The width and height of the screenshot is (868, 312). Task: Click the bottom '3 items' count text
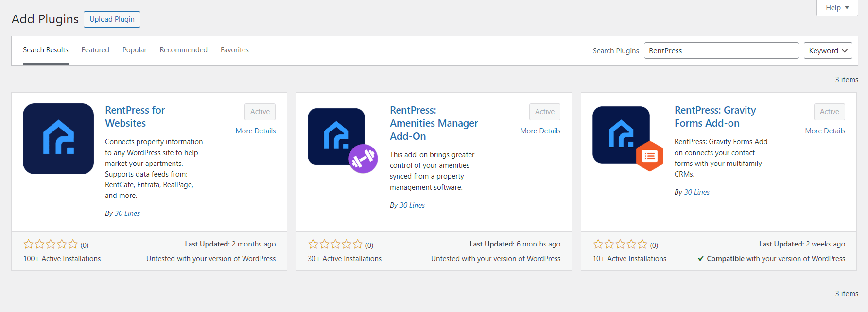pos(847,294)
